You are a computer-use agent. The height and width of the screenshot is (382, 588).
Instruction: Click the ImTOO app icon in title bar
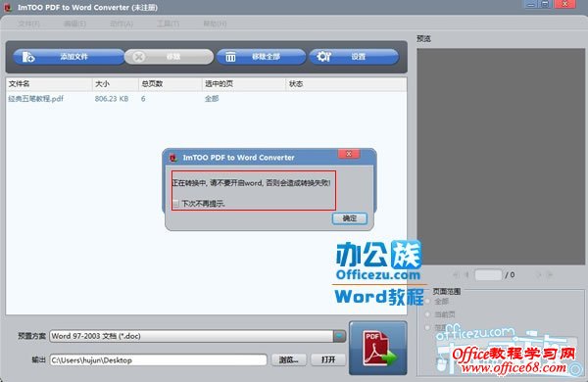click(x=8, y=7)
